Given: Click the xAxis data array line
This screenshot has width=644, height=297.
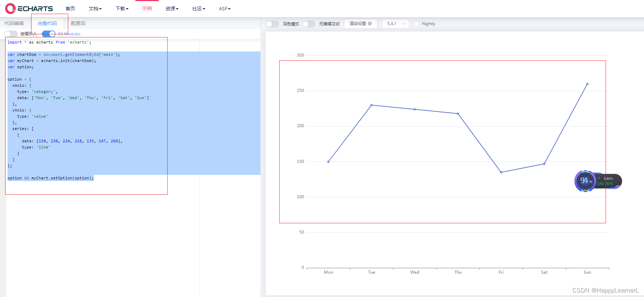Looking at the screenshot, I should click(83, 98).
